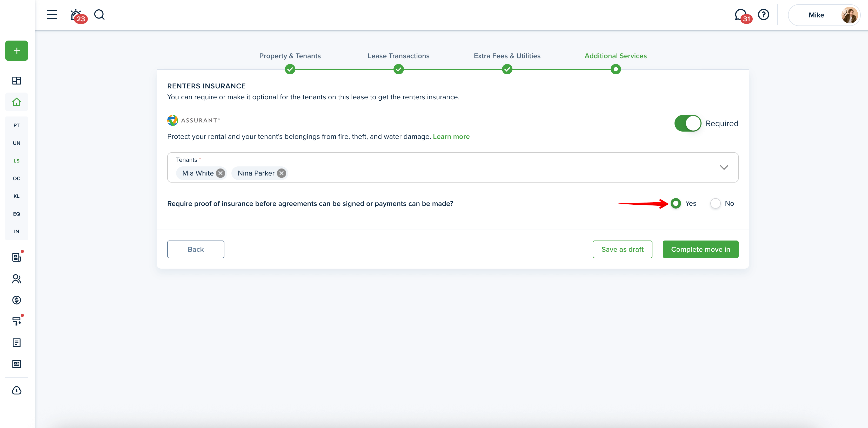This screenshot has width=868, height=428.
Task: Open the dollar accounting icon in sidebar
Action: pos(17,300)
